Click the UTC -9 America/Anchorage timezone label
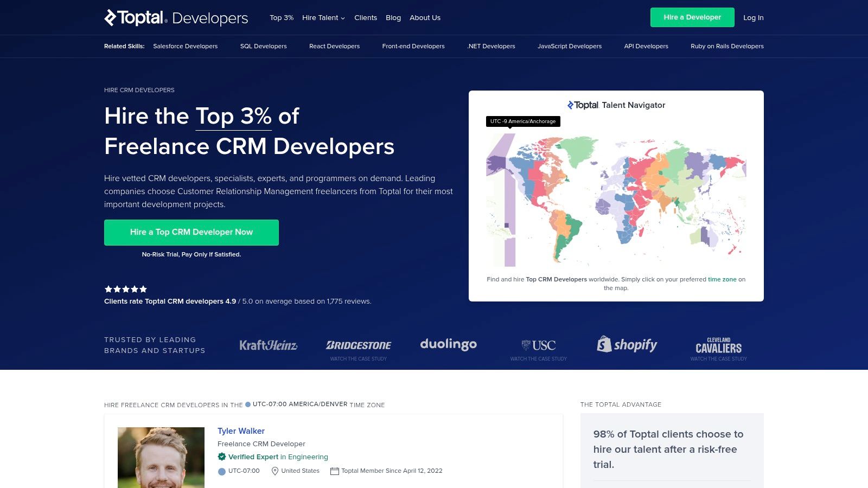 pos(523,121)
